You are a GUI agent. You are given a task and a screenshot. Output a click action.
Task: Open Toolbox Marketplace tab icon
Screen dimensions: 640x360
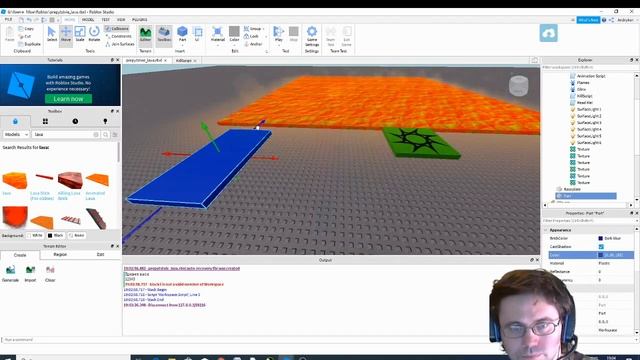point(15,121)
